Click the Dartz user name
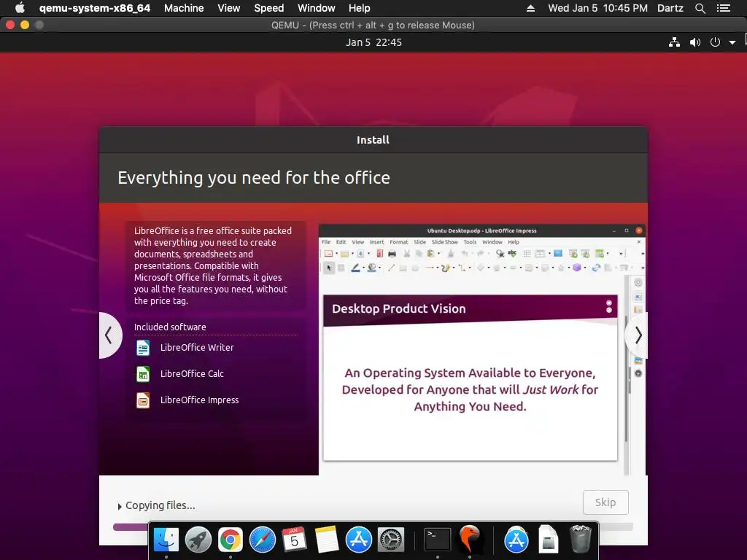The width and height of the screenshot is (747, 560). coord(670,8)
